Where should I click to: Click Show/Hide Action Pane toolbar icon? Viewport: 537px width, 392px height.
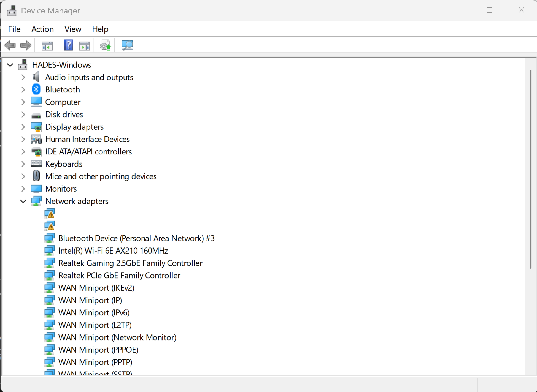[84, 45]
